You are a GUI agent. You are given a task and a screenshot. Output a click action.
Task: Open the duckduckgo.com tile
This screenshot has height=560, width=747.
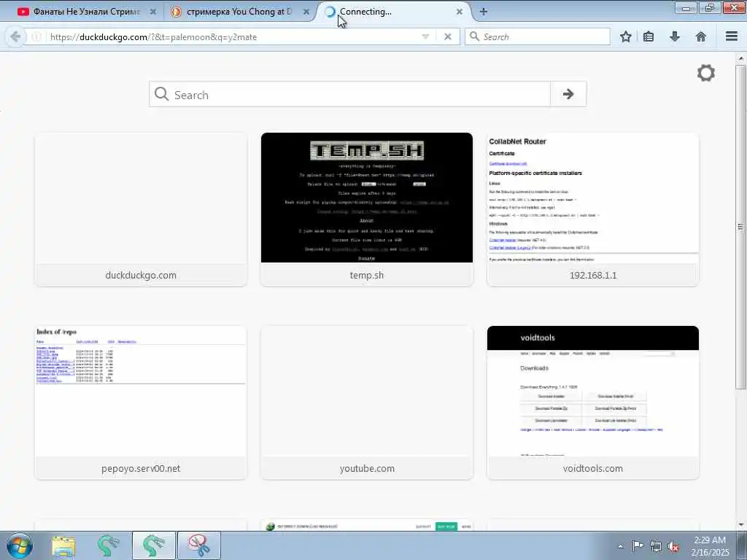click(x=141, y=209)
